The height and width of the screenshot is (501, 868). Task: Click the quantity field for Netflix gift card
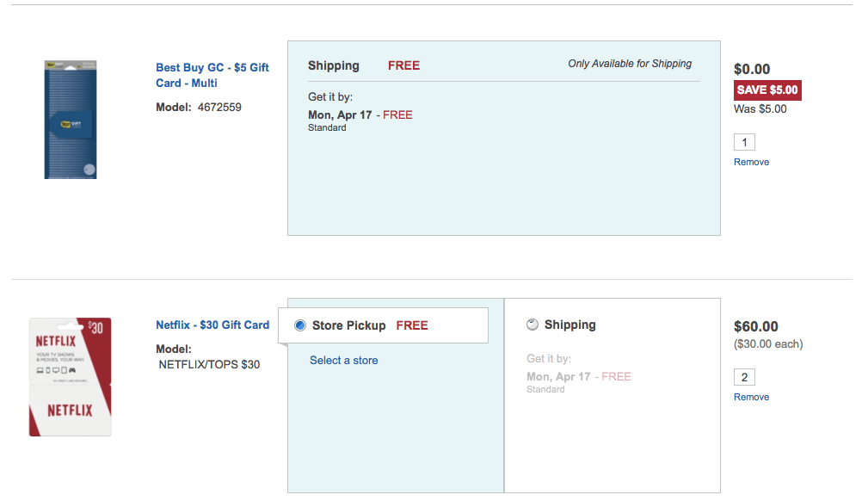[x=744, y=377]
